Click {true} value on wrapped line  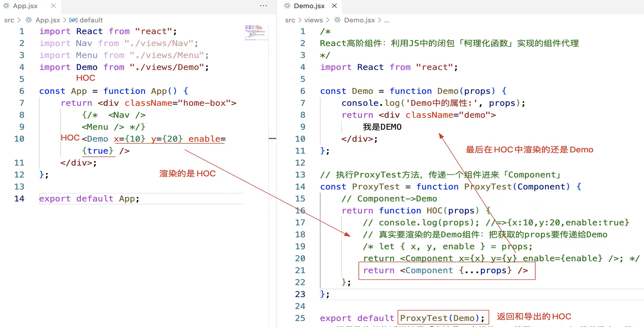coord(97,151)
